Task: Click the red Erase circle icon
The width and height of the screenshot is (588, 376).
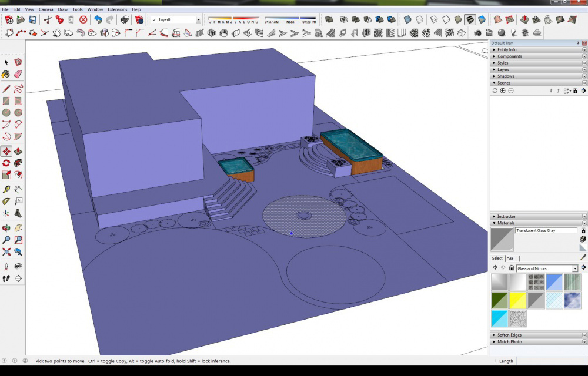Action: tap(83, 19)
